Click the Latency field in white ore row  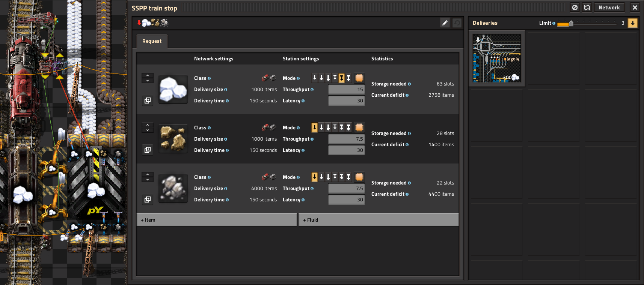click(347, 100)
